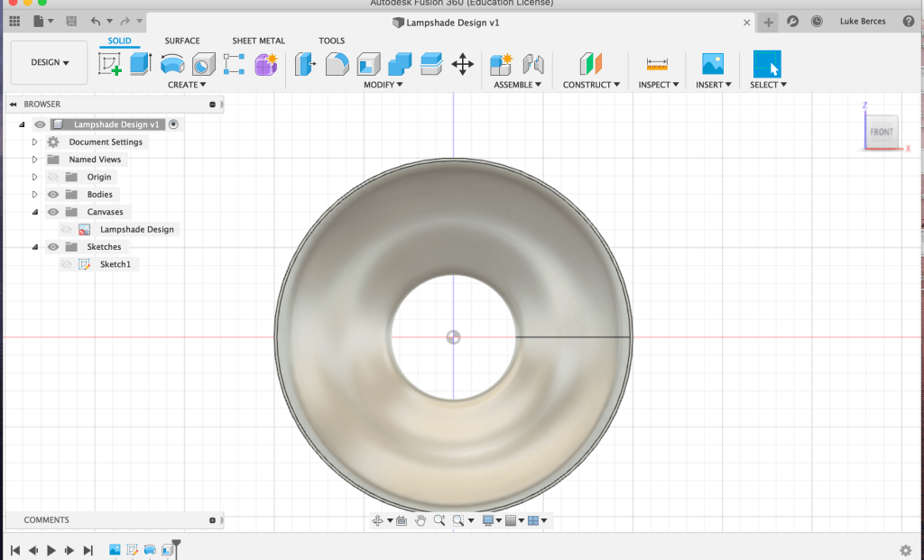Choose the Revolve tool in Create

point(171,64)
